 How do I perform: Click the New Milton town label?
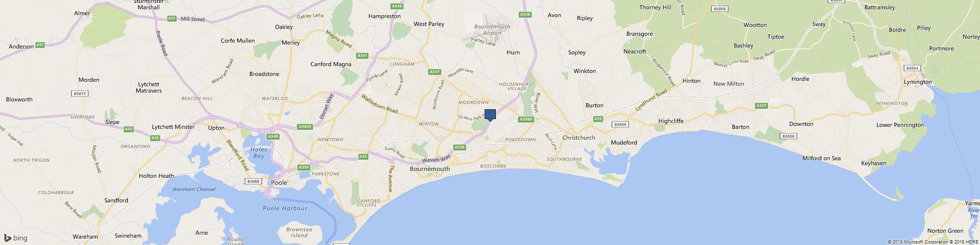[729, 84]
